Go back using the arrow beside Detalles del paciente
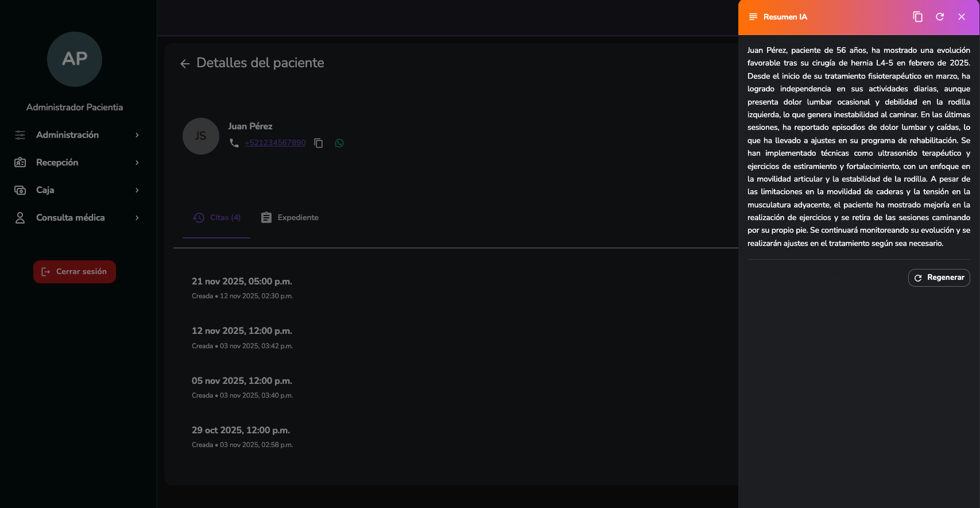The image size is (980, 508). [x=185, y=64]
